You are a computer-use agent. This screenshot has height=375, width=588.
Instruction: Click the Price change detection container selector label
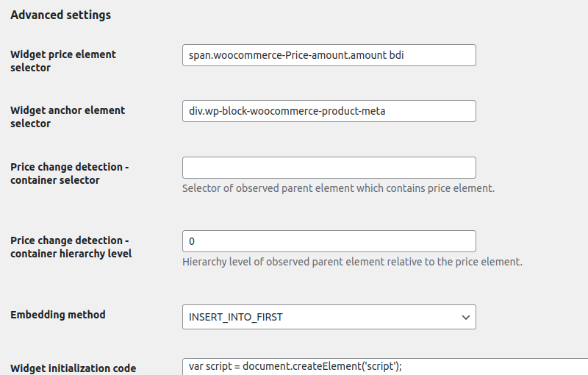point(70,174)
